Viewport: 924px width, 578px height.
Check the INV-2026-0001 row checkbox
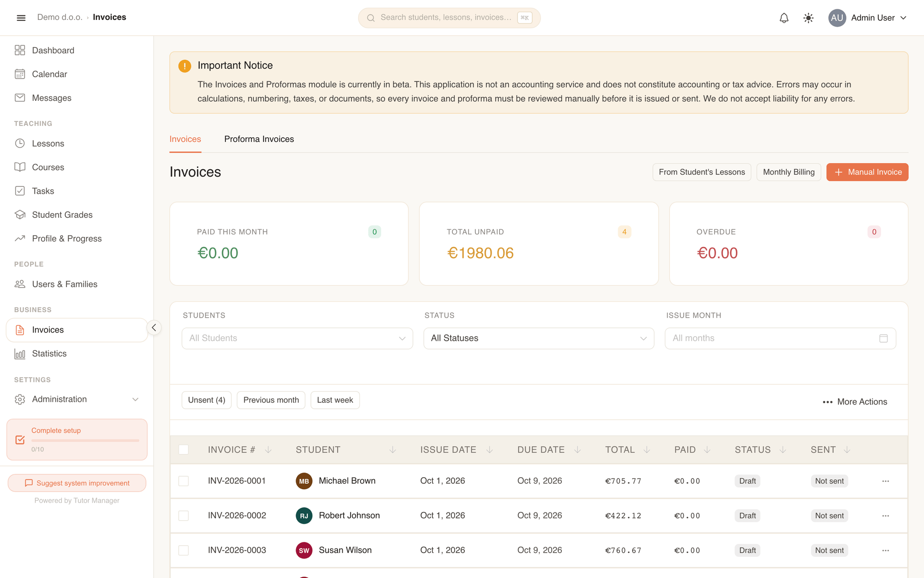click(x=183, y=481)
